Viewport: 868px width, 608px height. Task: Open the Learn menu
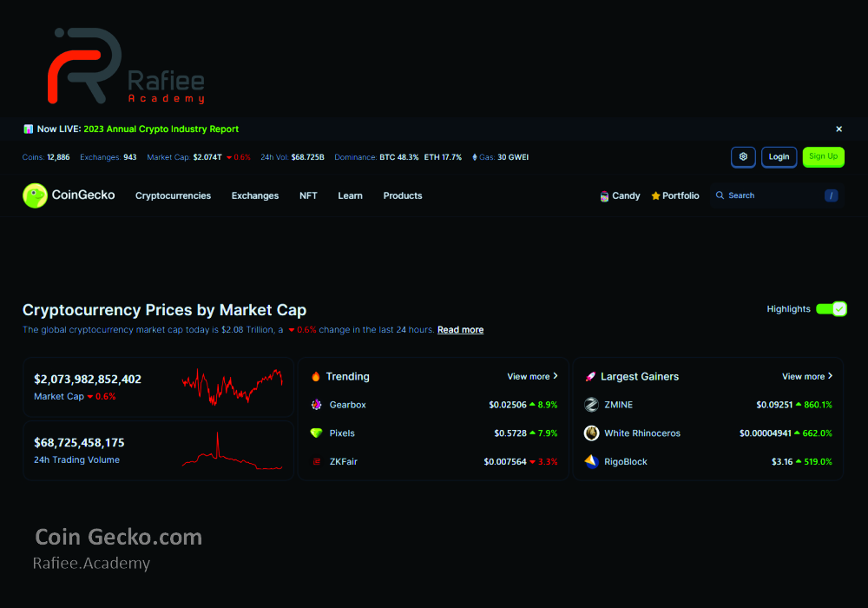(351, 196)
